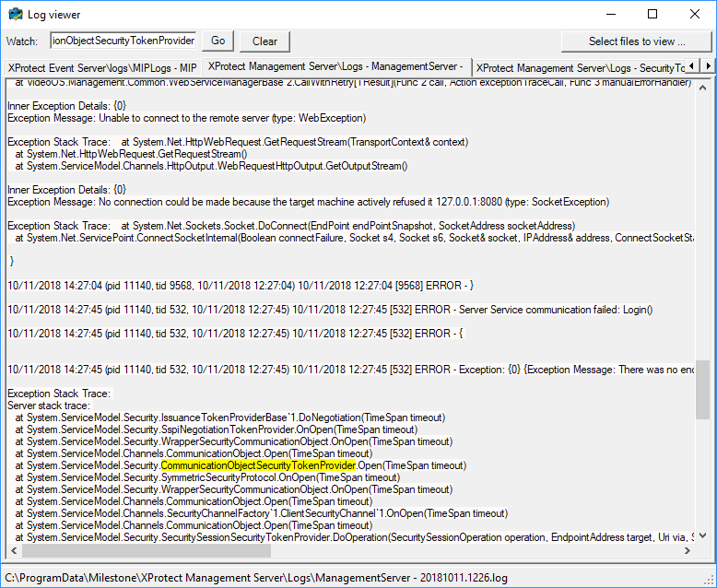Minimize the Log viewer window

pyautogui.click(x=611, y=14)
